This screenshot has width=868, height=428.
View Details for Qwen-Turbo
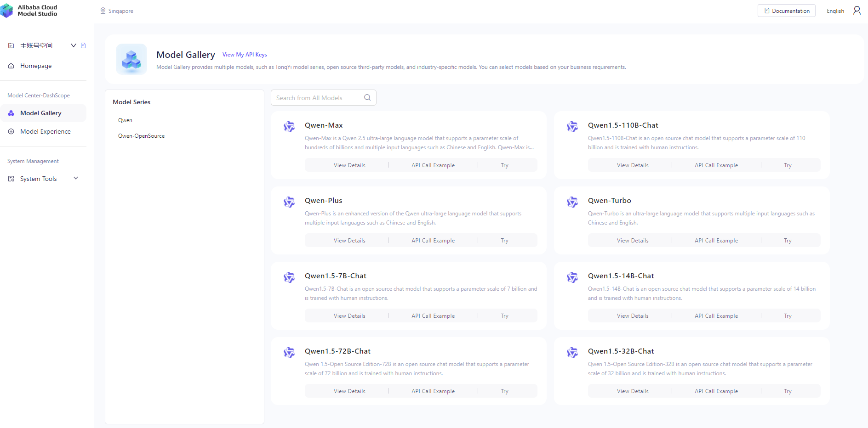pos(633,241)
